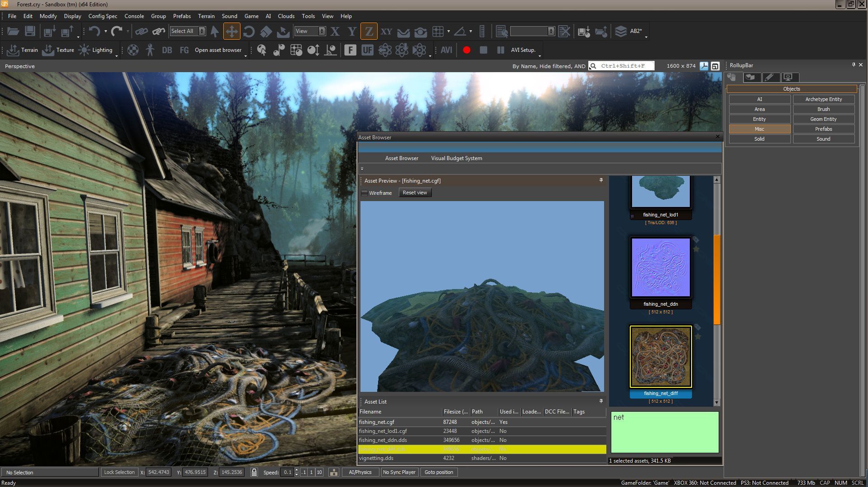Viewport: 868px width, 487px height.
Task: Select fishing_net_diff texture thumbnail
Action: [x=660, y=357]
